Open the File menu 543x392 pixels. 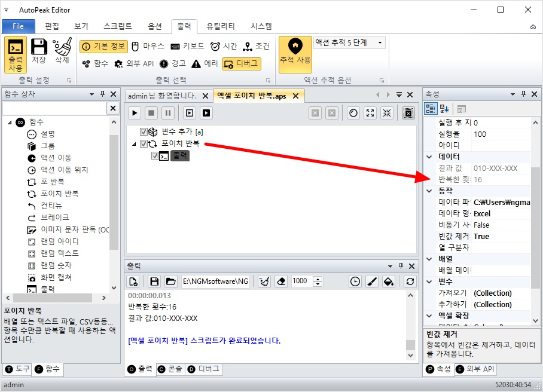point(18,26)
